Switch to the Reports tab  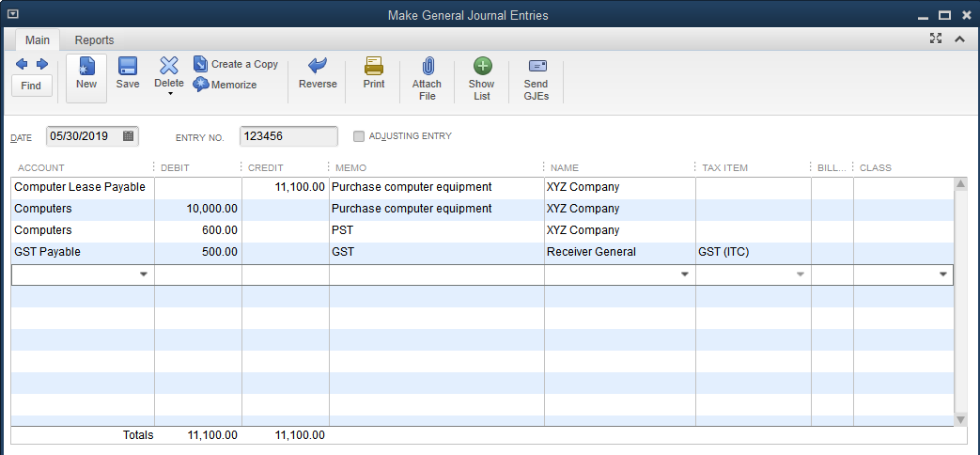(x=94, y=40)
